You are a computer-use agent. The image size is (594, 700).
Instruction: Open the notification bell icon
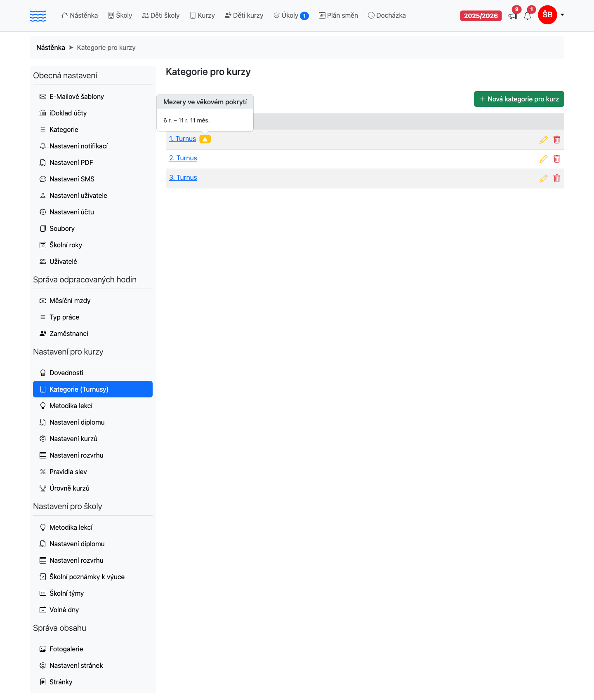(528, 16)
